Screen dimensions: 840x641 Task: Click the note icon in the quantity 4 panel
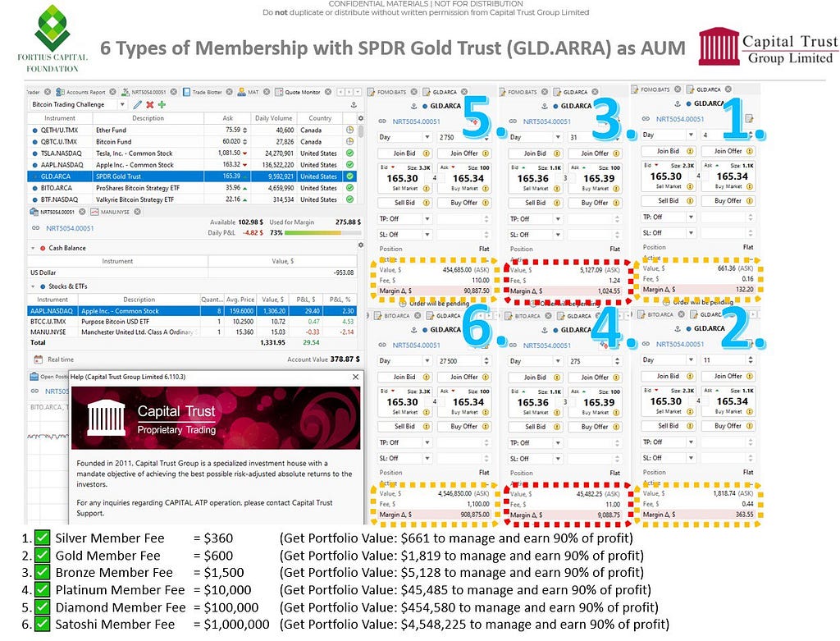[749, 118]
